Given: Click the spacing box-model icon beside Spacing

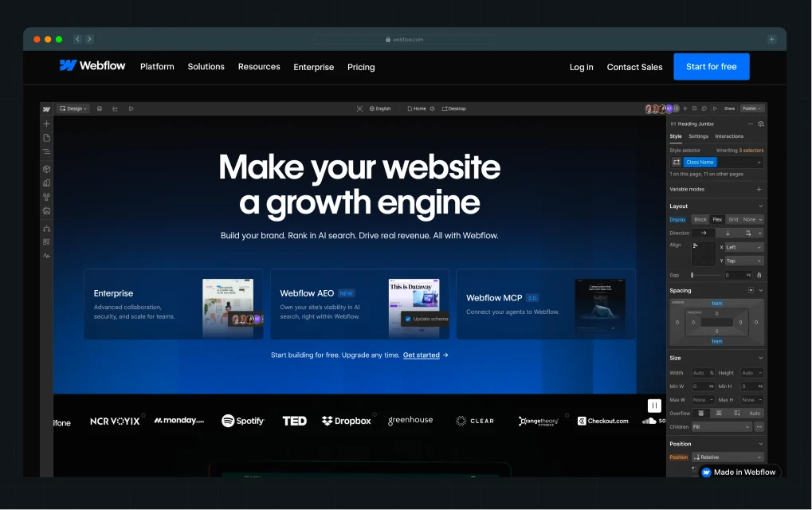Looking at the screenshot, I should coord(751,291).
